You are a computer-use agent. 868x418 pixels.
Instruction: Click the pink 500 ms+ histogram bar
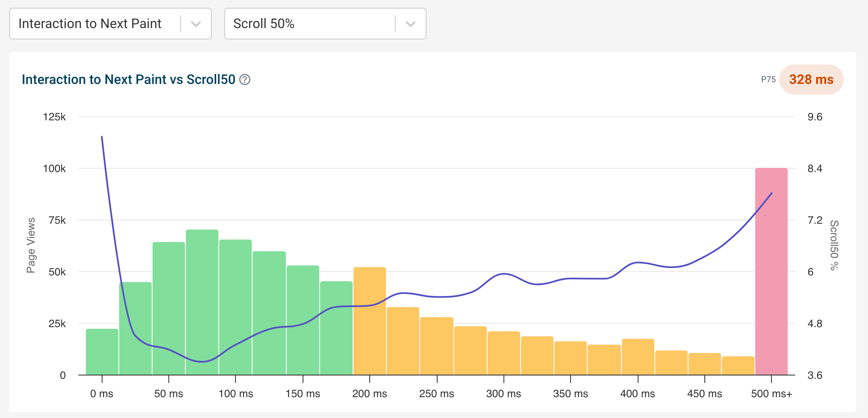pos(771,271)
